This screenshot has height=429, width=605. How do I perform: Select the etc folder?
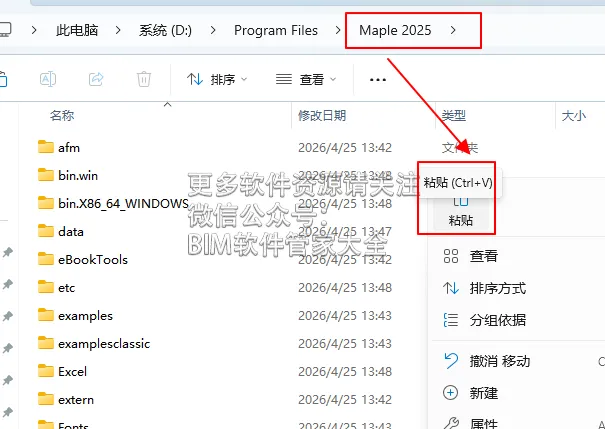click(66, 288)
